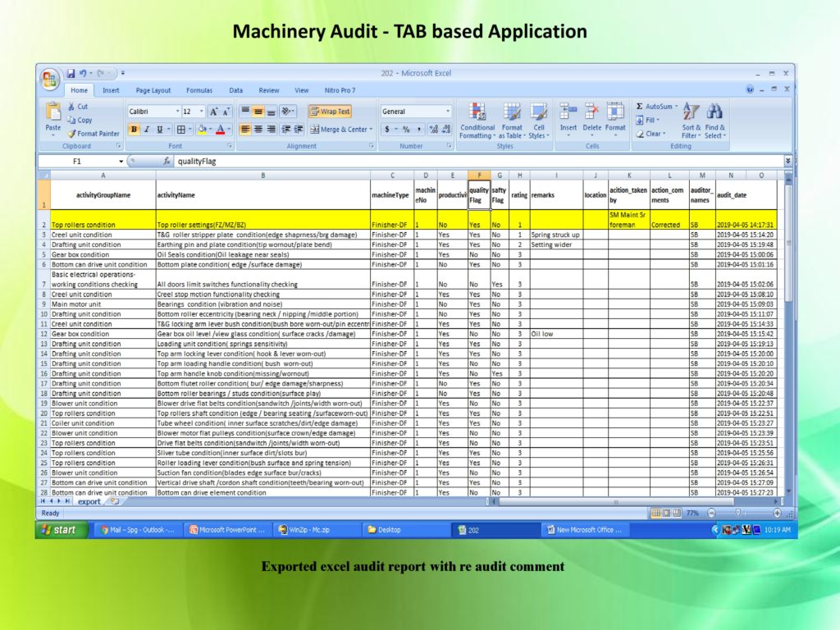Click the formula bar showing qualityFlag
Viewport: 840px width, 630px height.
(x=478, y=162)
